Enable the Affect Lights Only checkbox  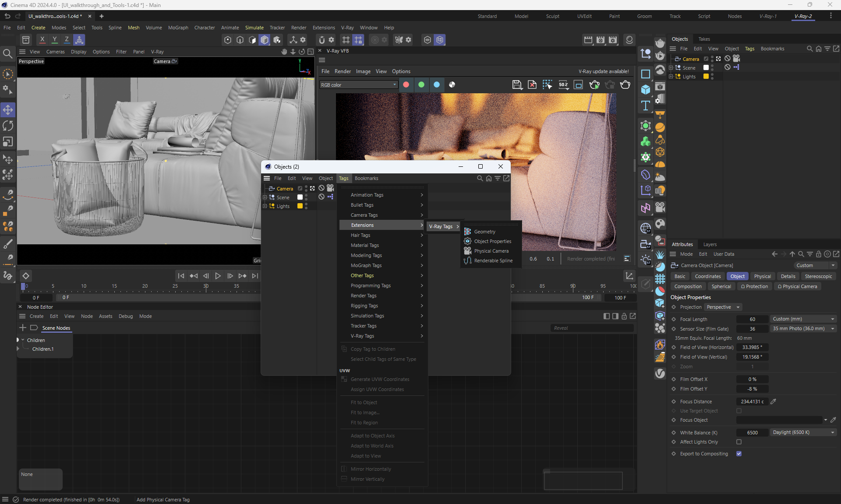click(739, 442)
